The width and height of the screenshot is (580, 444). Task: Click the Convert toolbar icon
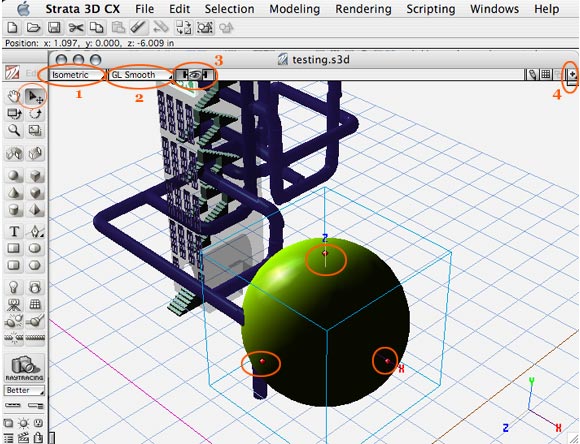click(183, 28)
